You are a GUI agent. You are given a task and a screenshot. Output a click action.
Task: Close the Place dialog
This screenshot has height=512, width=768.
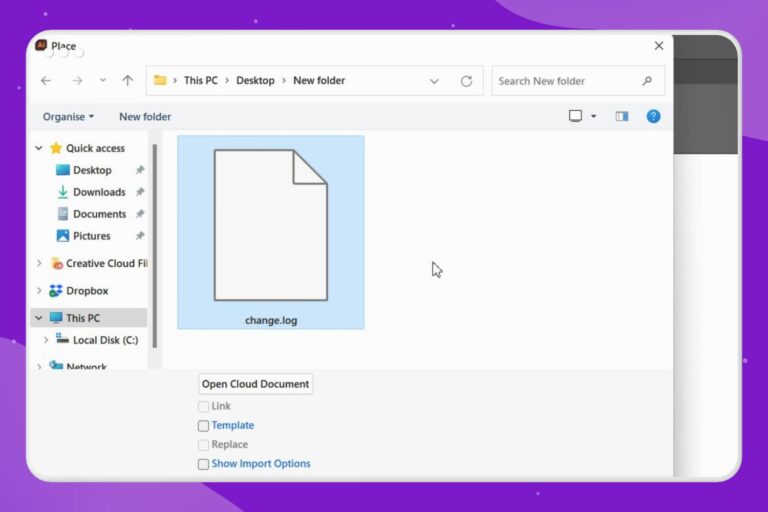(x=659, y=46)
